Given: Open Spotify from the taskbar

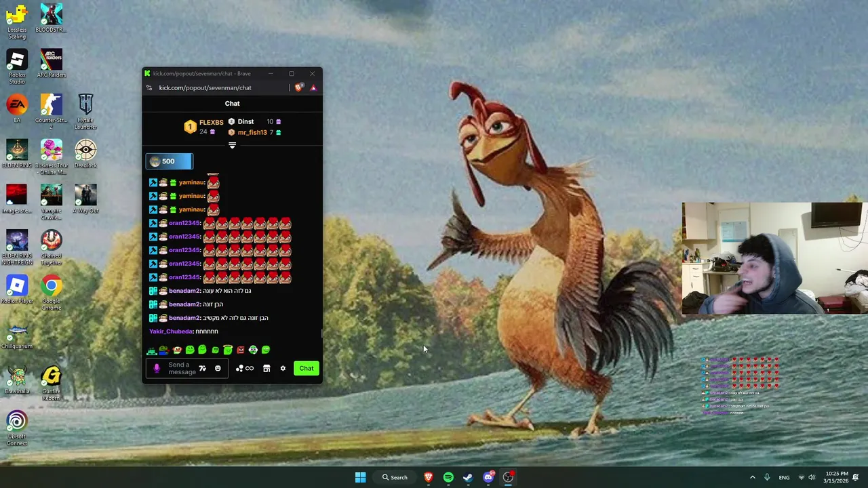Looking at the screenshot, I should pos(448,477).
